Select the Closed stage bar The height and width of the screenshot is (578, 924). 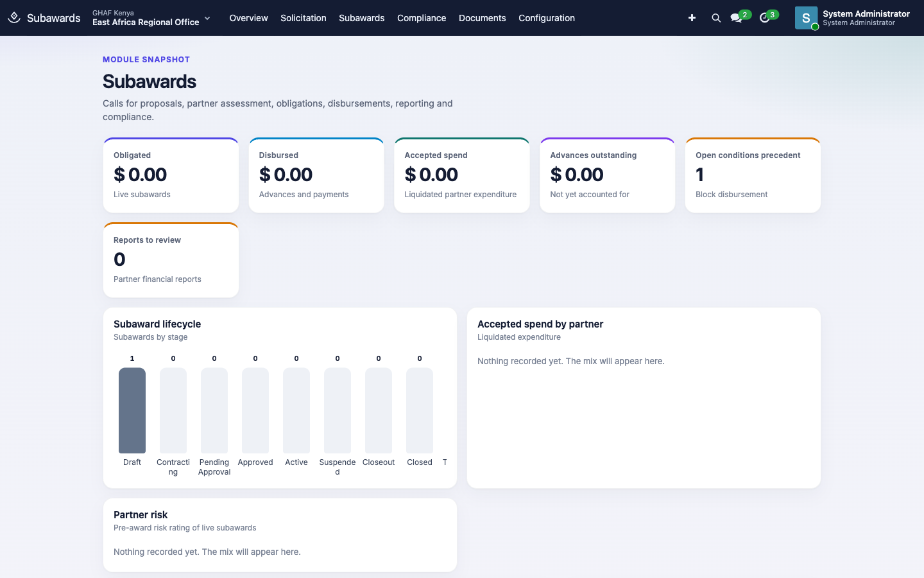pyautogui.click(x=420, y=410)
